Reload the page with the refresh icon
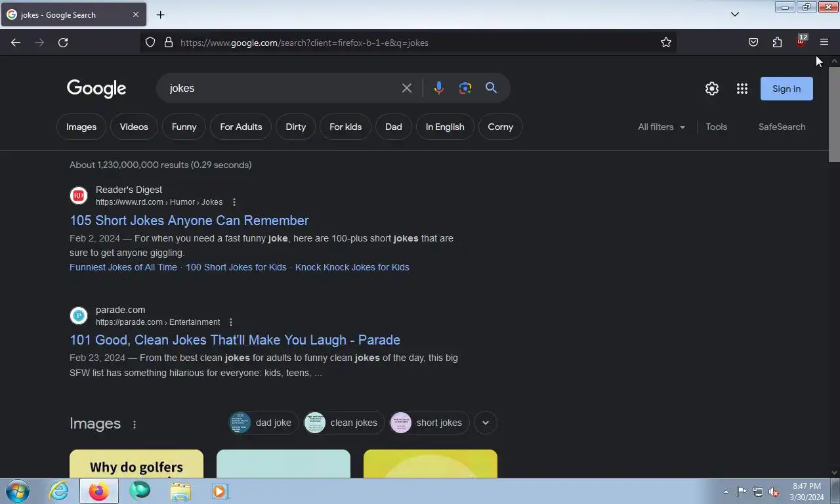840x504 pixels. pyautogui.click(x=63, y=43)
